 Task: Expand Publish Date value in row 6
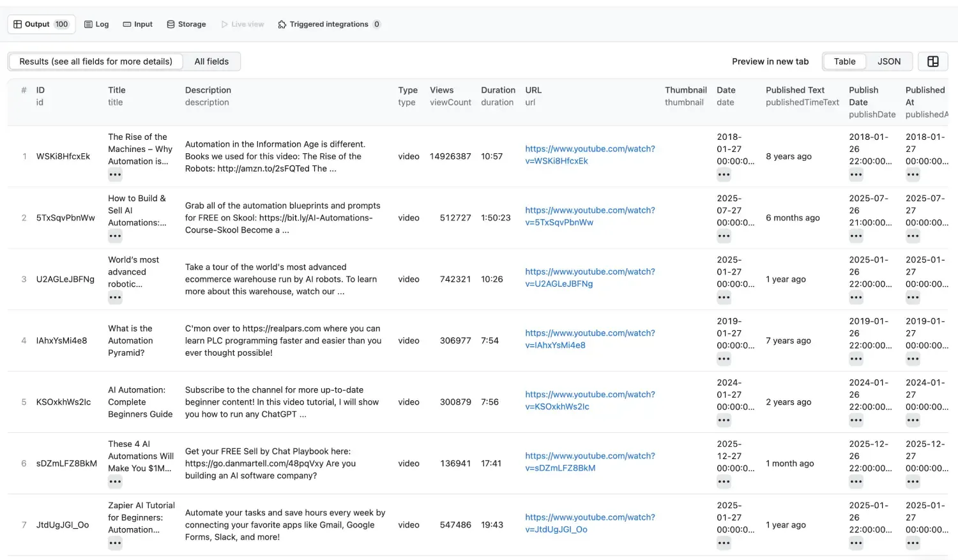856,482
